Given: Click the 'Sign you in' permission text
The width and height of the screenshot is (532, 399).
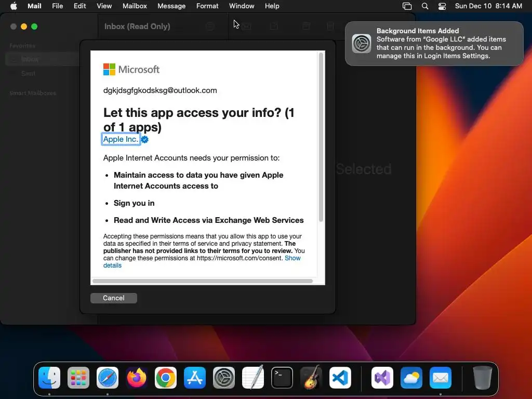Looking at the screenshot, I should point(134,203).
